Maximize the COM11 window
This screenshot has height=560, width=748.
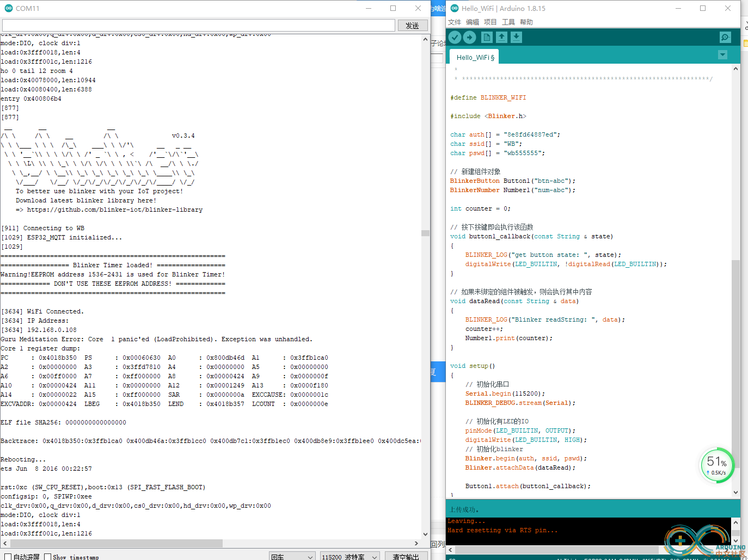click(x=393, y=8)
